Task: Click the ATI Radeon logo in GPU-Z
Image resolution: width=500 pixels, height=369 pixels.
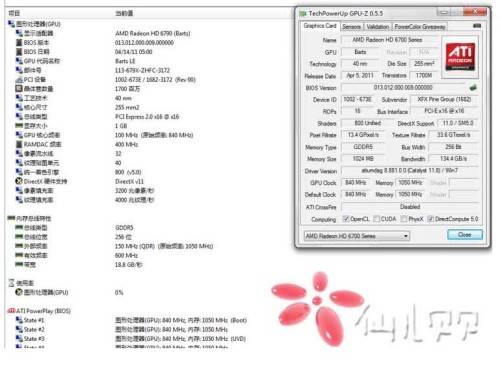Action: click(460, 57)
